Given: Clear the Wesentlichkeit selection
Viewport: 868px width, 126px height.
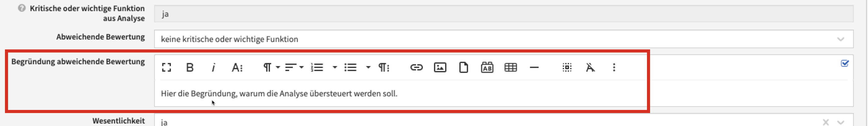Looking at the screenshot, I should pos(826,122).
